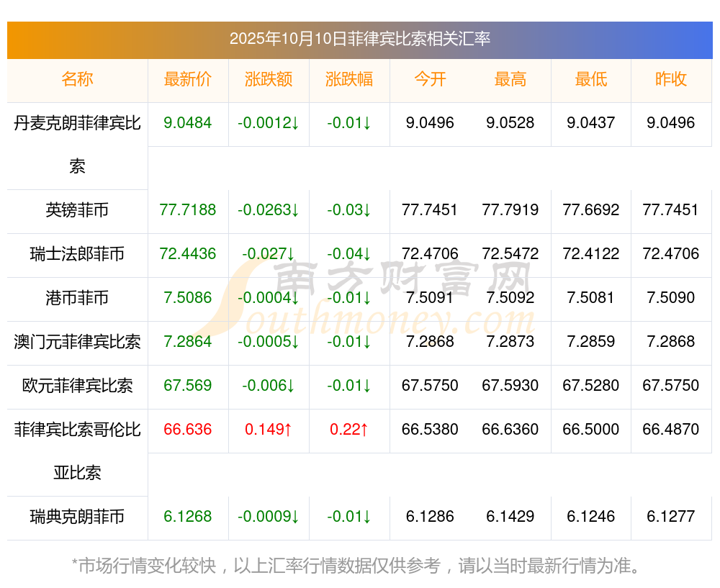Click the 港币菲币 currency name
This screenshot has height=588, width=720.
[77, 298]
